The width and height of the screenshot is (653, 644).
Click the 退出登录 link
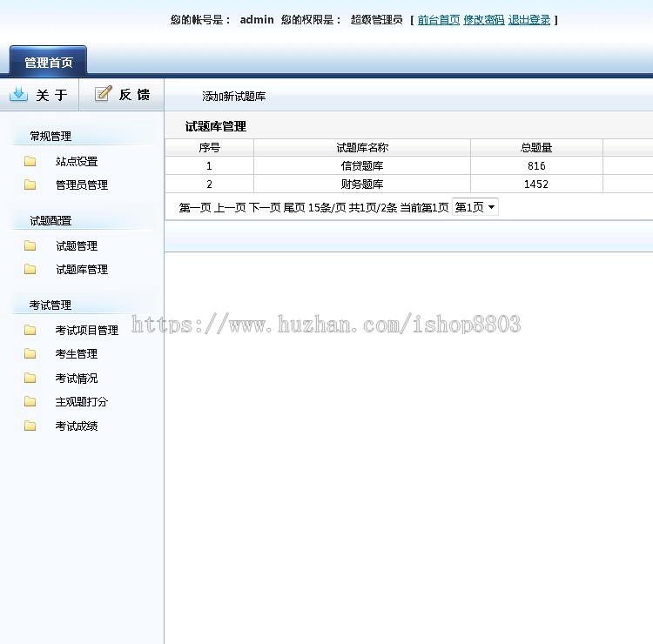tap(528, 20)
